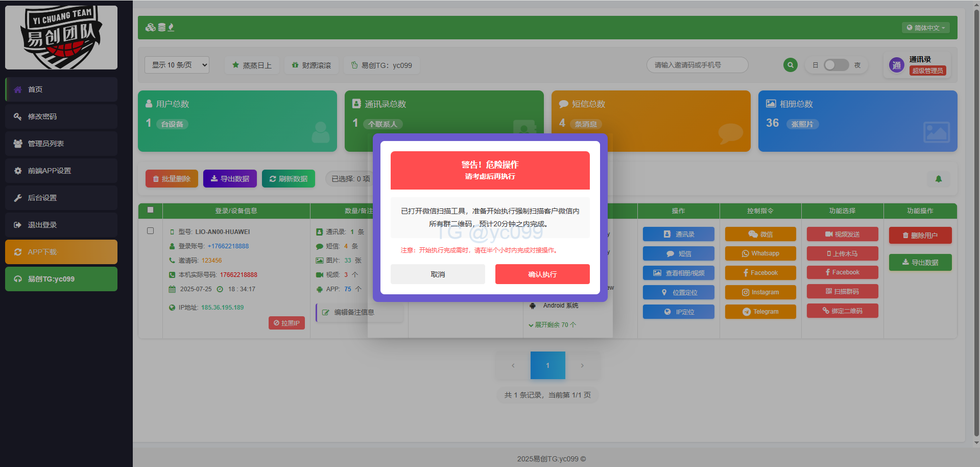Go to previous page using left arrow
The width and height of the screenshot is (980, 467).
click(x=513, y=365)
